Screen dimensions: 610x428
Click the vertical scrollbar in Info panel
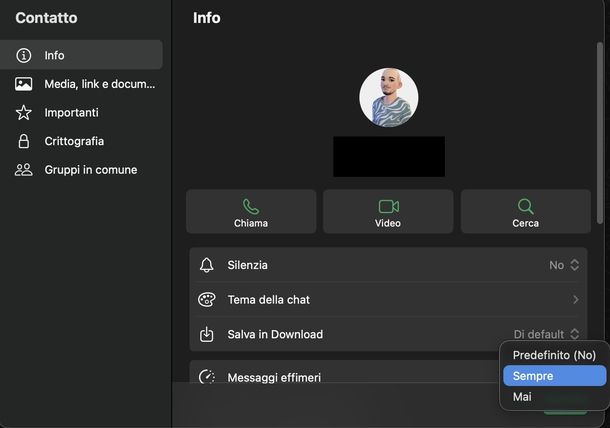click(x=600, y=133)
